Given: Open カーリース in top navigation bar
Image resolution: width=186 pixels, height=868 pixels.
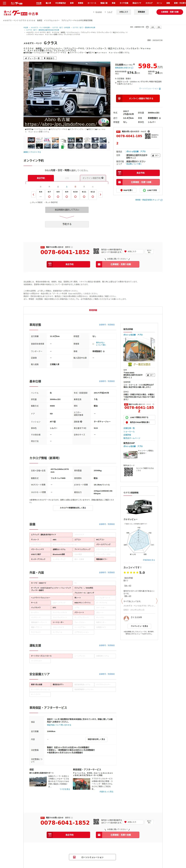Looking at the screenshot, I should point(92,3).
